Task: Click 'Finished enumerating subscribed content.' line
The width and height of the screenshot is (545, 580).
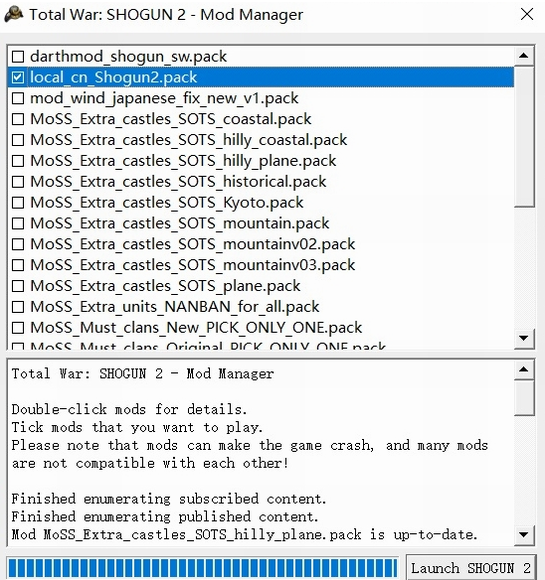Action: (x=169, y=499)
